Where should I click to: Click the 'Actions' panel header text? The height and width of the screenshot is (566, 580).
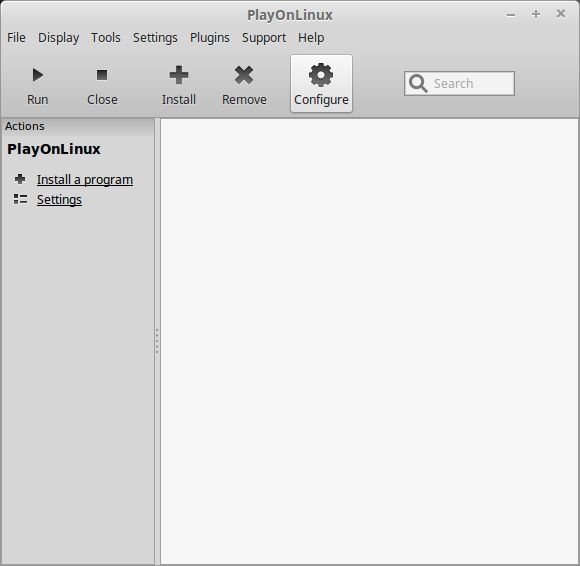point(25,126)
